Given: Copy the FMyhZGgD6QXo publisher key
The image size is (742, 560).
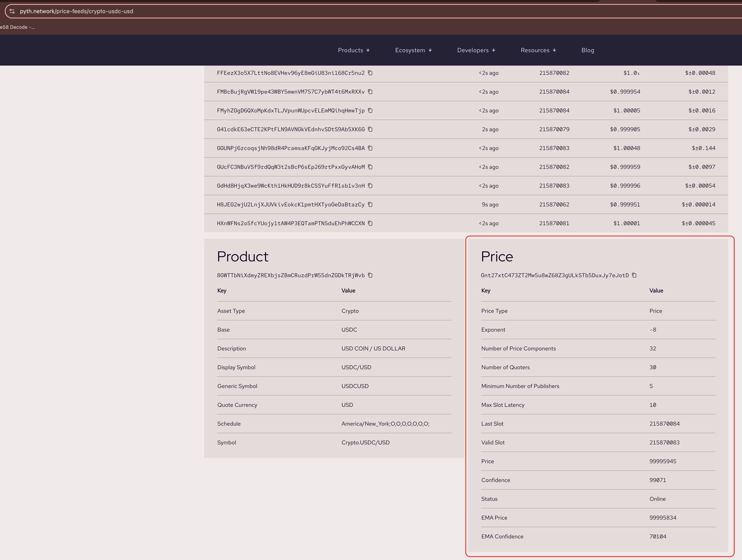Looking at the screenshot, I should pos(370,111).
